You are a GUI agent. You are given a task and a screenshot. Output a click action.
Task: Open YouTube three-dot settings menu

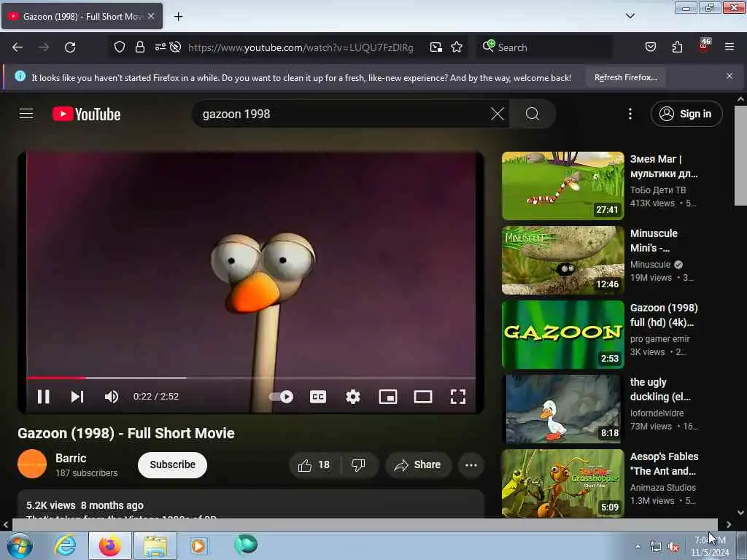pos(630,114)
